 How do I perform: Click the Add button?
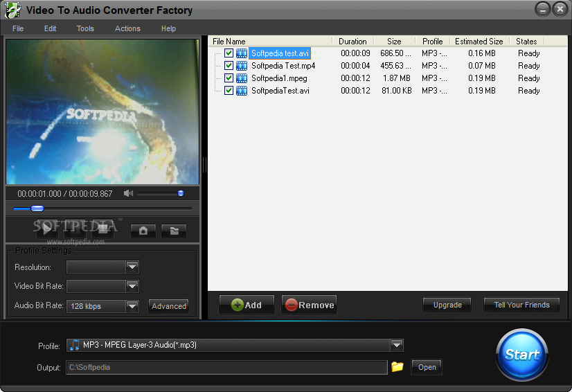coord(247,305)
